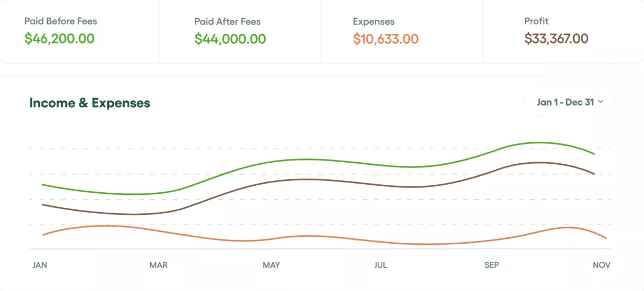Click the $10,633.00 expenses amount
Screen dimensions: 644x291
(x=386, y=39)
